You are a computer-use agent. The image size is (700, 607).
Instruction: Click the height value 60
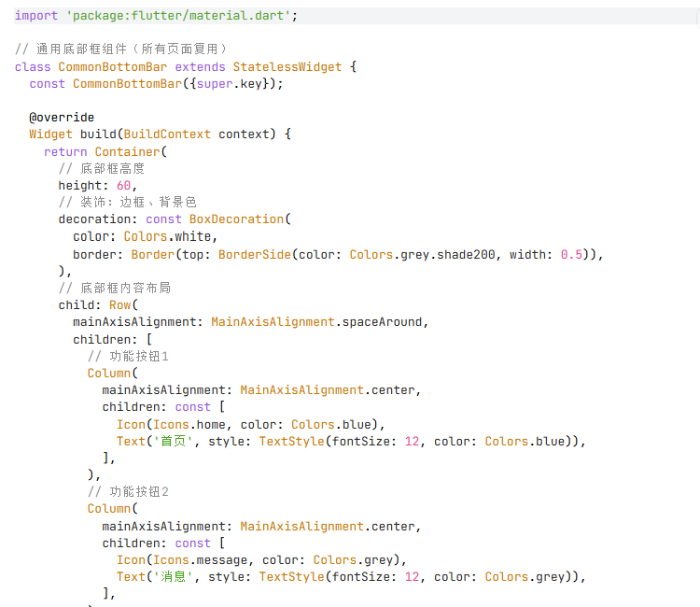click(x=124, y=186)
